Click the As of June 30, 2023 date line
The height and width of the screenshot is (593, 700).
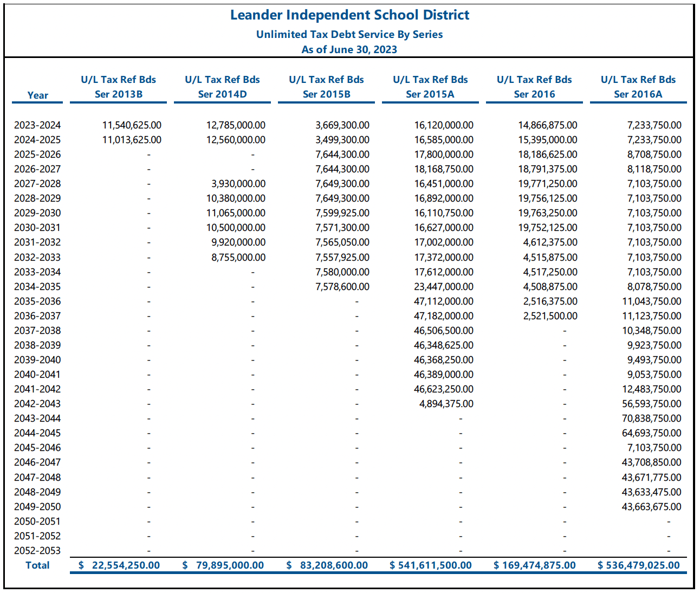tap(349, 49)
